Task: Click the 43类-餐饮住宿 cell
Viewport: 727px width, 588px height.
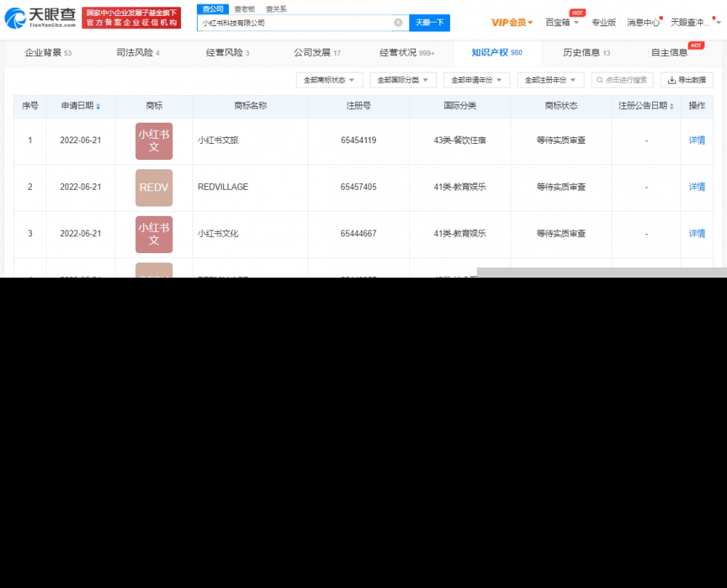Action: (x=459, y=140)
